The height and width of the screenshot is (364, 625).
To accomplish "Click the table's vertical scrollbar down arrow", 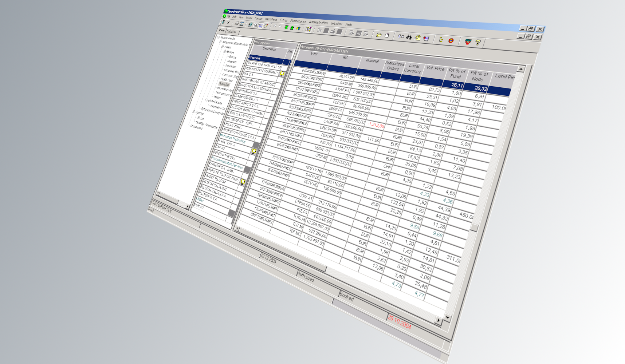I will click(x=448, y=318).
